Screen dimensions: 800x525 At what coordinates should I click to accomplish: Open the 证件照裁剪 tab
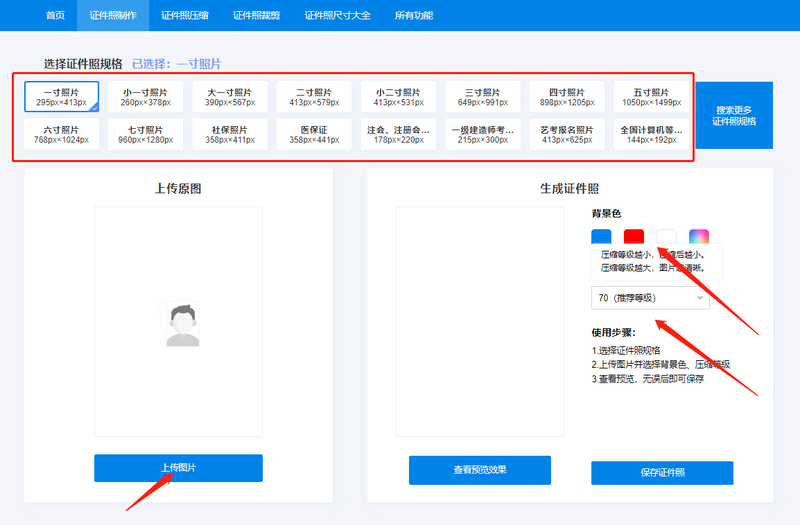257,15
